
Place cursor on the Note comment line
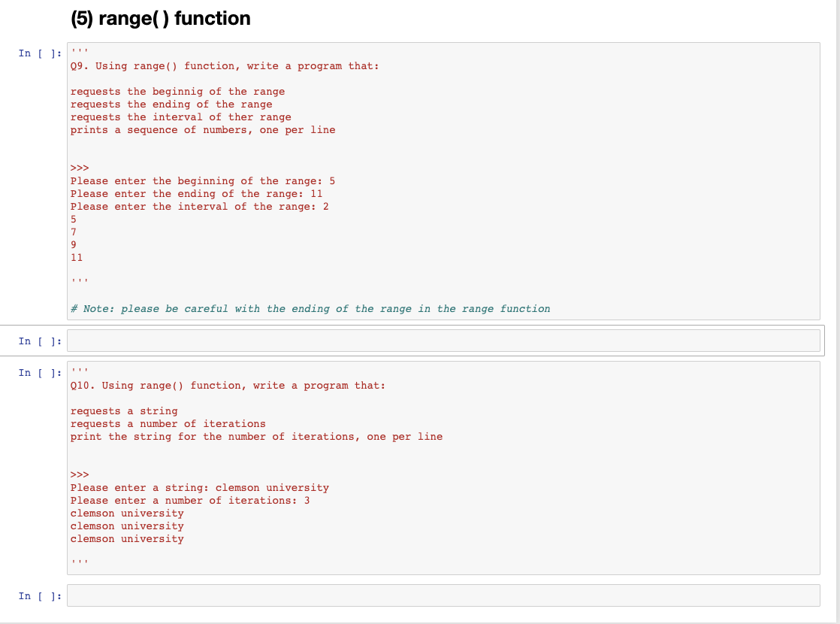(310, 308)
